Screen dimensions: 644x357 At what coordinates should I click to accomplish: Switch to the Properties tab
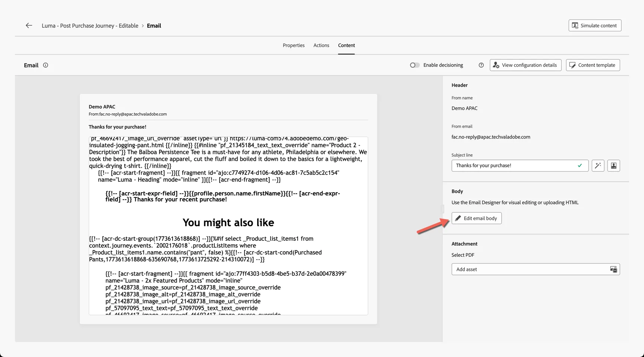tap(294, 45)
